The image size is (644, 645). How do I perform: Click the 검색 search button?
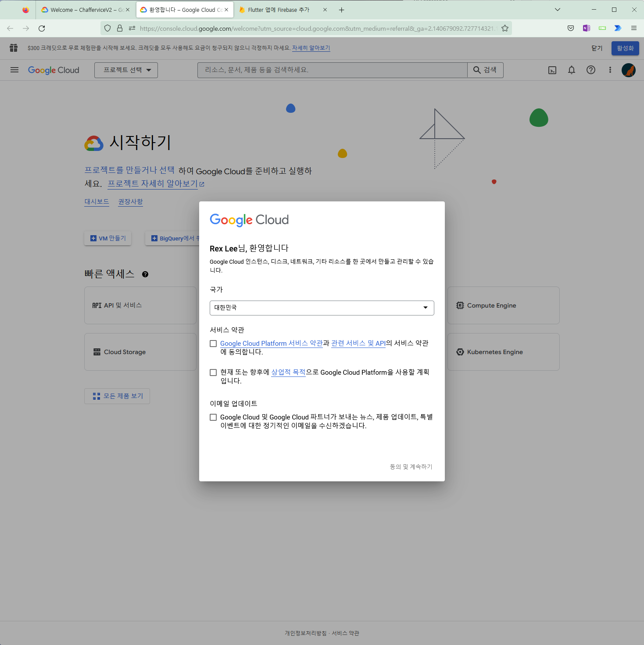[x=485, y=70]
